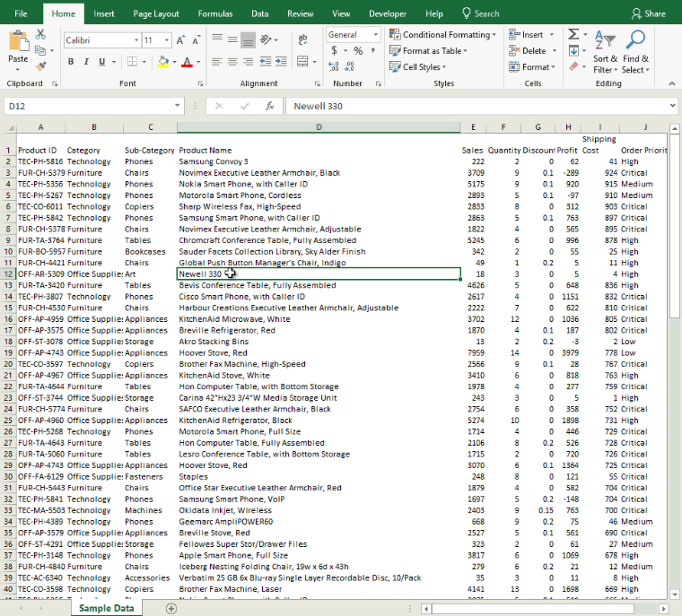The width and height of the screenshot is (682, 616).
Task: Collapse the ribbon with the chevron
Action: [x=671, y=83]
